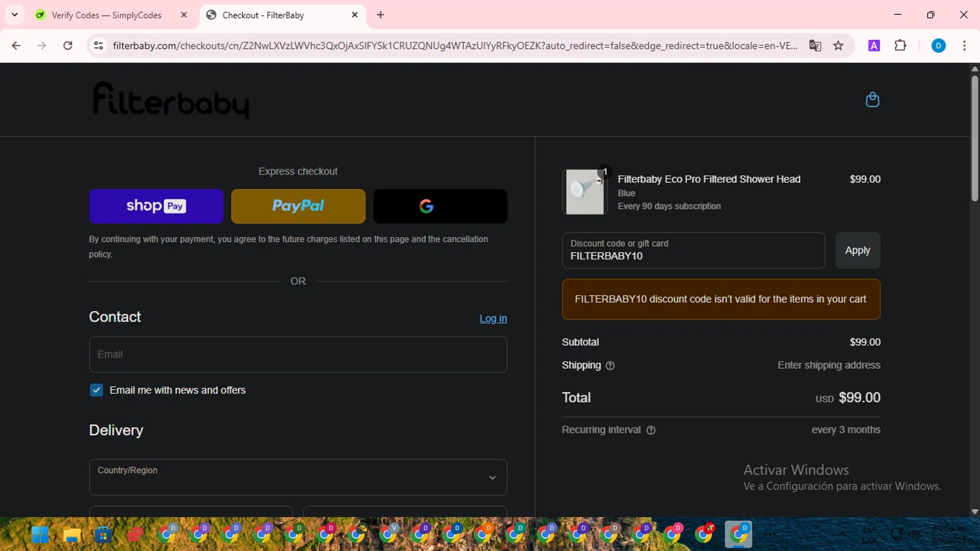Click the Every 90 days subscription text
Screen dimensions: 980x551
(669, 206)
